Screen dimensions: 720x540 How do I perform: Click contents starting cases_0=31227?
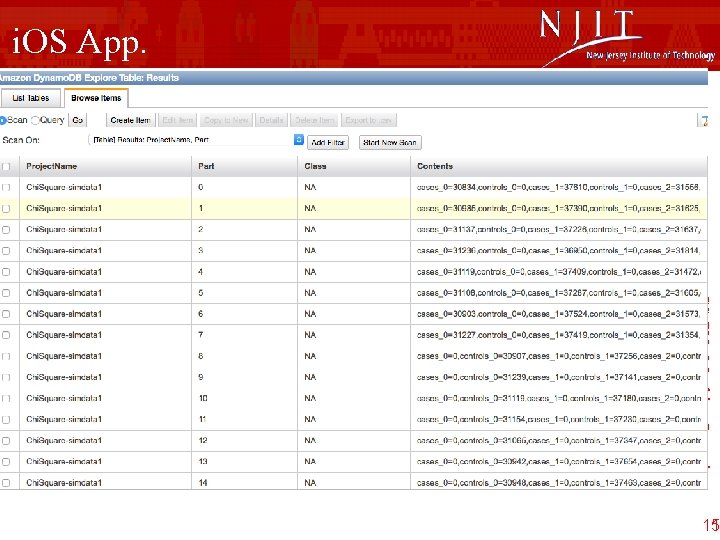(558, 335)
